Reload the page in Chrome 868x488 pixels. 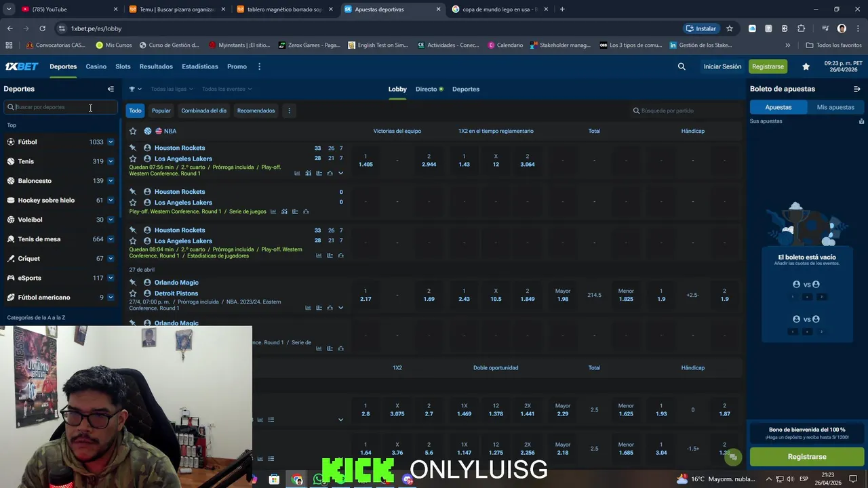point(42,28)
